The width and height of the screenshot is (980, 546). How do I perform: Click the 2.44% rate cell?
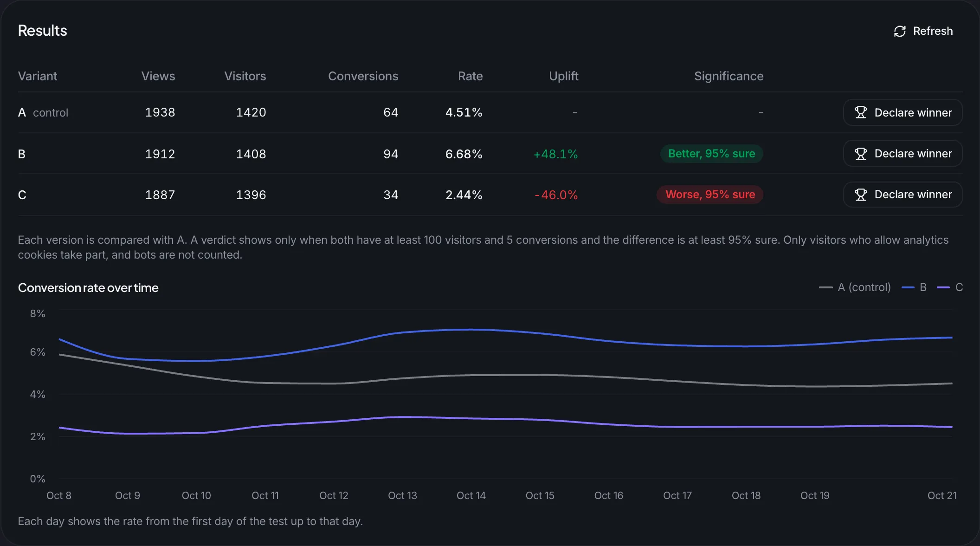click(464, 195)
